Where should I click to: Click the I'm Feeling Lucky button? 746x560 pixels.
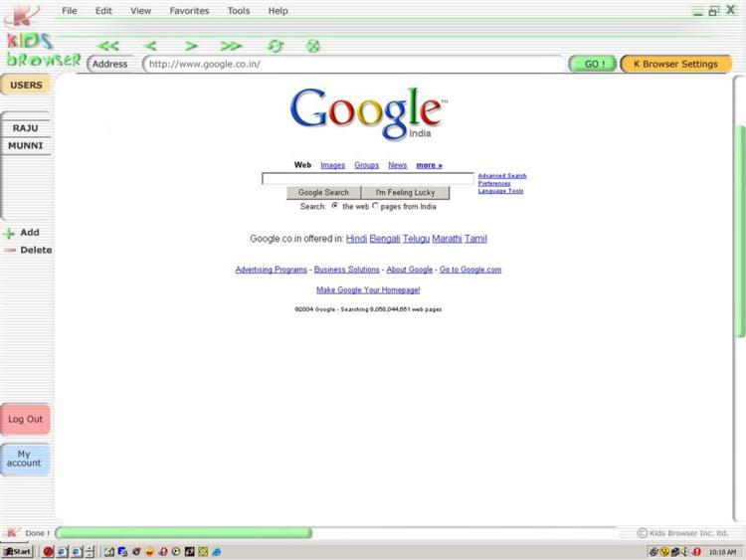[x=406, y=192]
